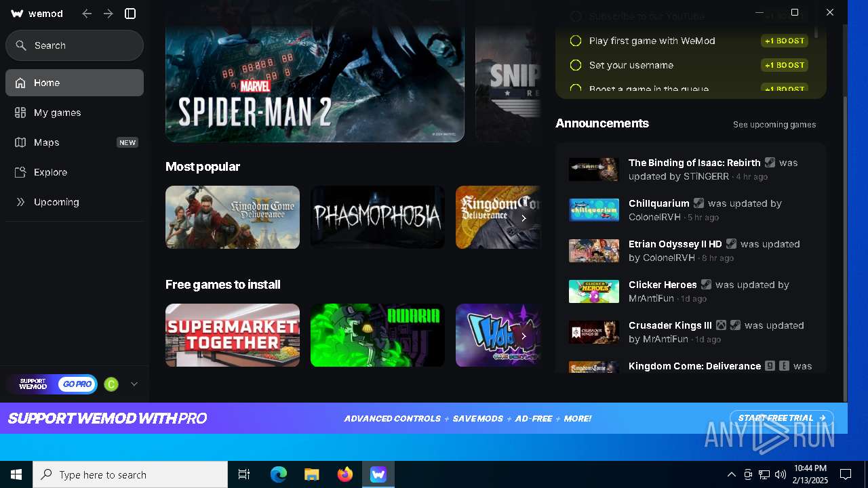Click the Clicker Heroes thumbnail
This screenshot has height=488, width=868.
point(594,291)
